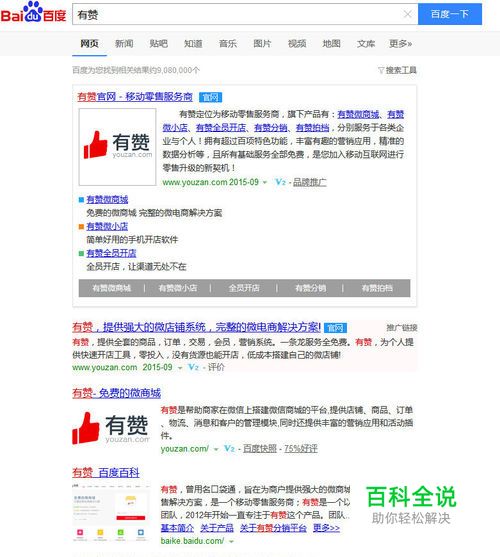Open the 视频 tab
The height and width of the screenshot is (557, 500).
click(297, 44)
